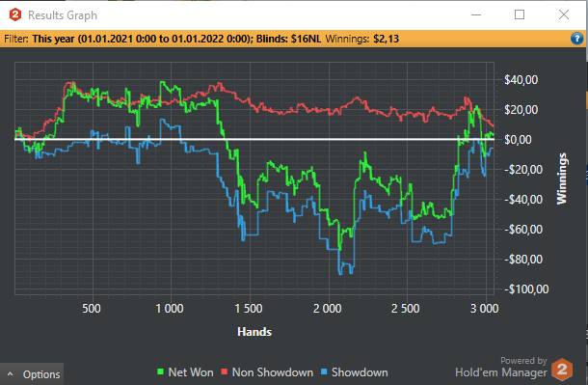
Task: Click the 2 000 hands x-axis label
Action: coord(328,309)
